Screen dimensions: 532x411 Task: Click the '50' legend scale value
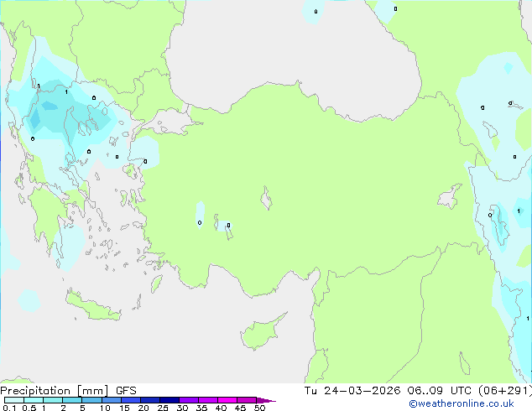(259, 408)
